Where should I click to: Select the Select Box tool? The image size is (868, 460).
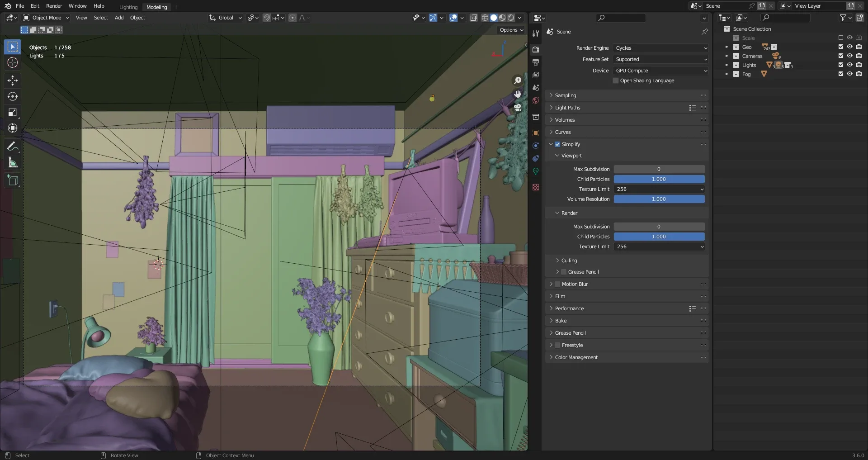[x=13, y=47]
